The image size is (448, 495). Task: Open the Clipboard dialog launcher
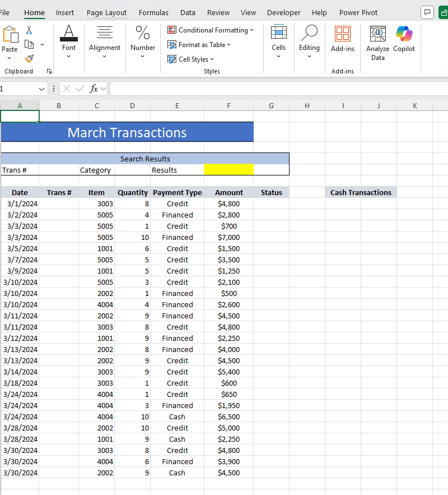[49, 71]
